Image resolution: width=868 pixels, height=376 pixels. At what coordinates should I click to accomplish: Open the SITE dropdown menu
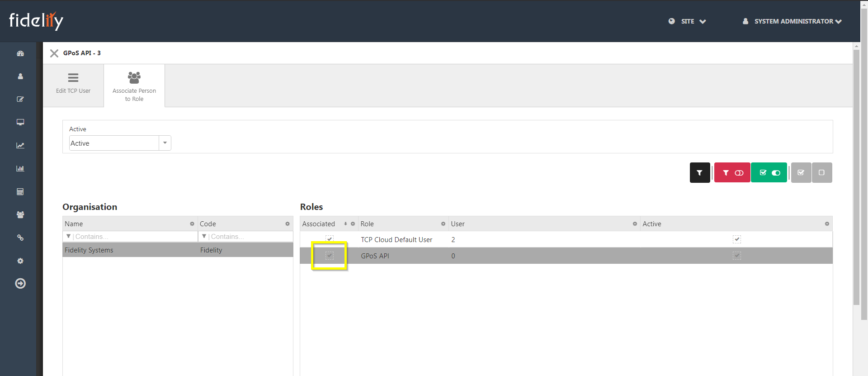(x=687, y=21)
